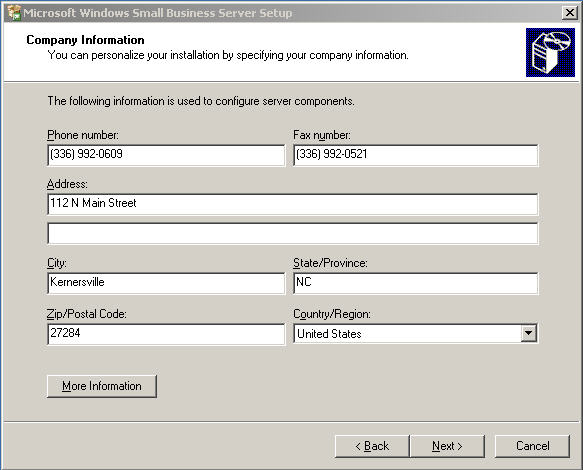Viewport: 583px width, 470px height.
Task: Click the Country/Region label
Action: click(332, 314)
